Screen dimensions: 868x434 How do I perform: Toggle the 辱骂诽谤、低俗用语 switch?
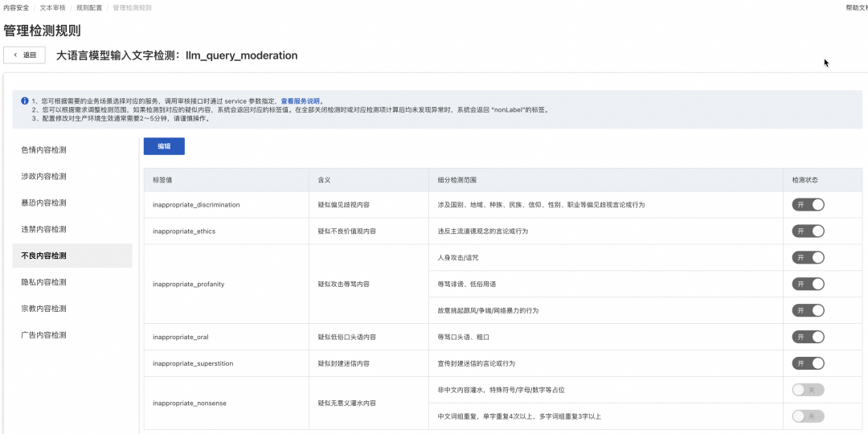[808, 284]
